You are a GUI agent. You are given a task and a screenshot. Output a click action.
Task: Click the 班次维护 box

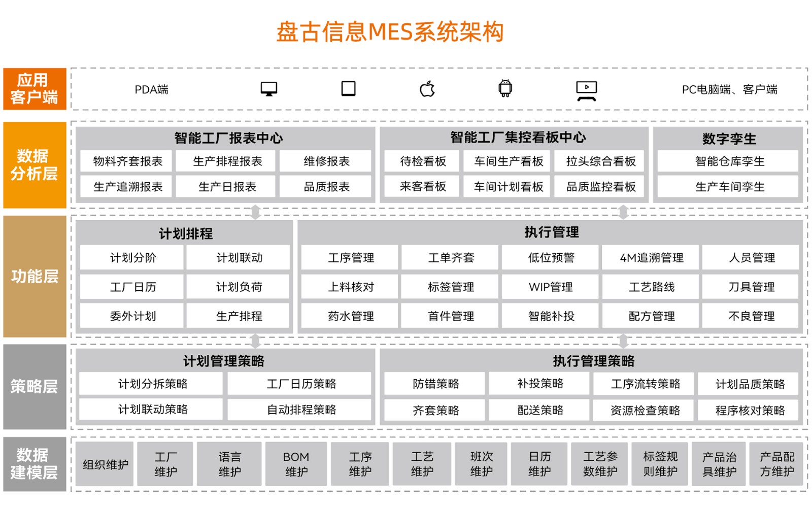(x=481, y=464)
